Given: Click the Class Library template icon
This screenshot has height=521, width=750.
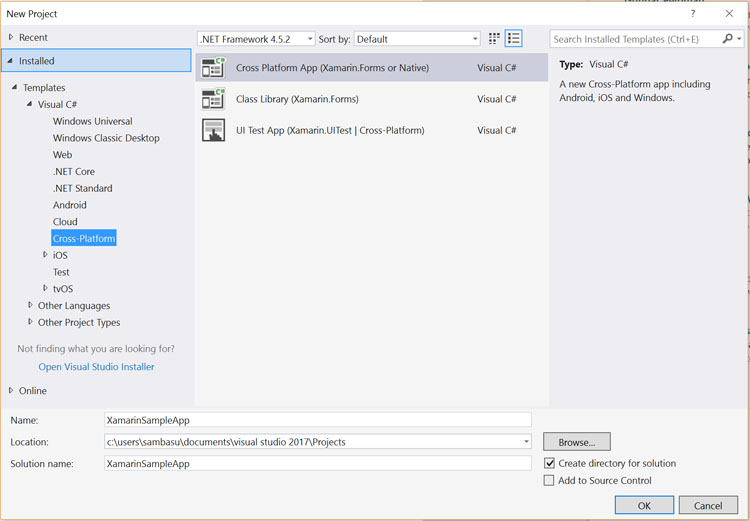Looking at the screenshot, I should [213, 99].
